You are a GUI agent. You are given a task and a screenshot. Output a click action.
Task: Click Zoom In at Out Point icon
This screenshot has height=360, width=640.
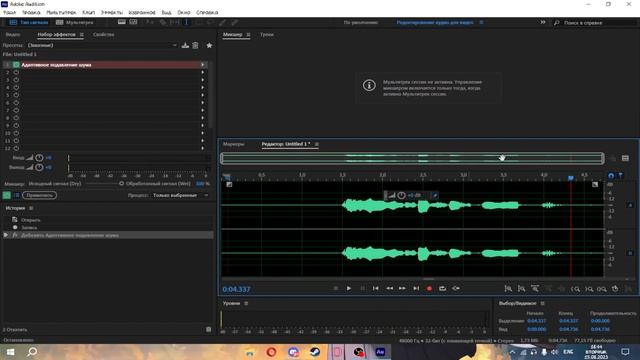click(x=589, y=289)
